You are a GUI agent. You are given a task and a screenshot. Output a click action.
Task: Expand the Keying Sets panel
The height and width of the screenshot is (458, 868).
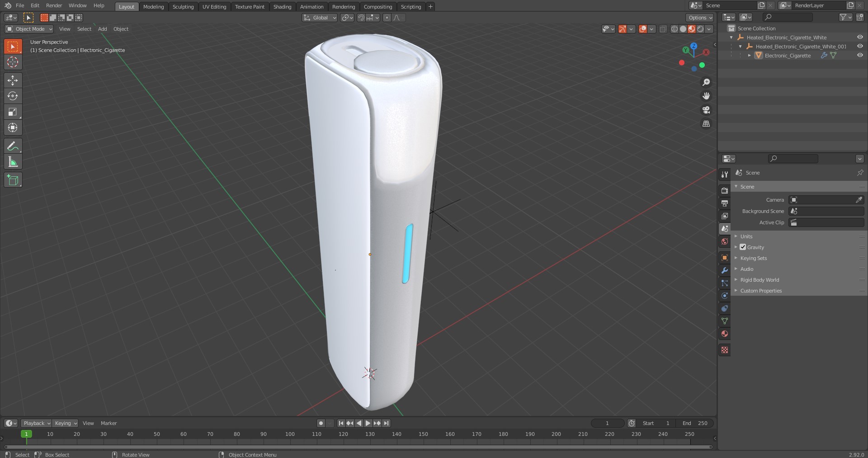[753, 258]
